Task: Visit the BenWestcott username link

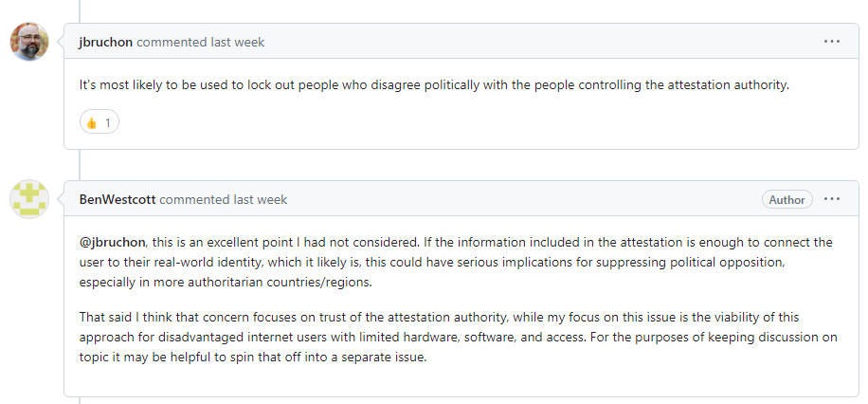Action: pos(118,199)
